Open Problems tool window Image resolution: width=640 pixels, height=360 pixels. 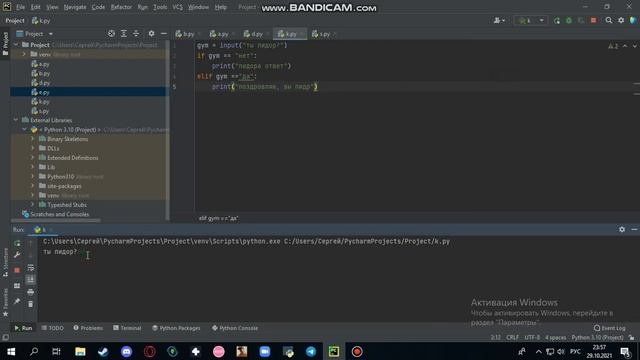pyautogui.click(x=88, y=328)
